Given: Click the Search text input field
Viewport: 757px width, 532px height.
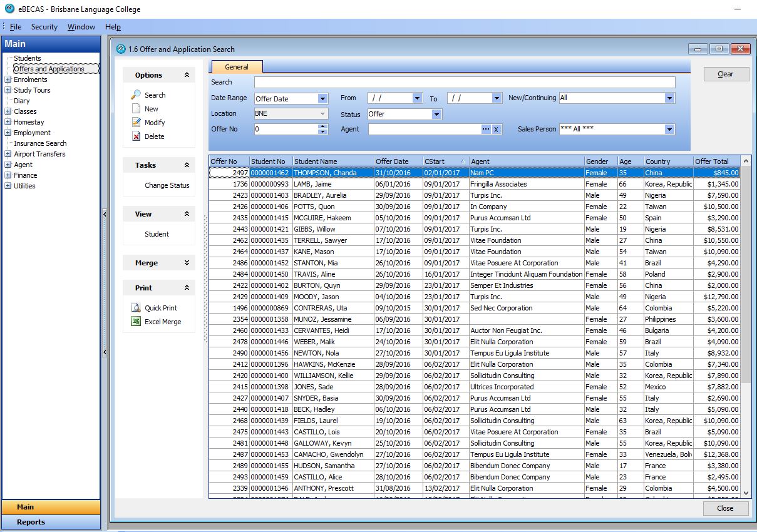Looking at the screenshot, I should click(x=464, y=83).
